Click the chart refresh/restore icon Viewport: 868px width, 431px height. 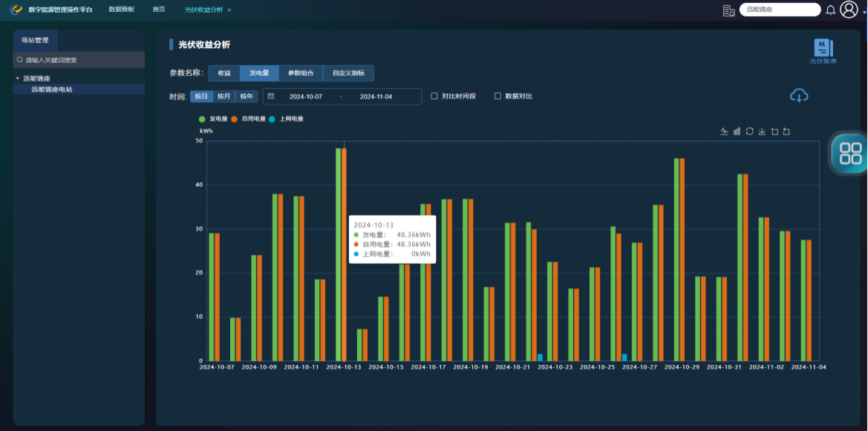click(x=749, y=131)
